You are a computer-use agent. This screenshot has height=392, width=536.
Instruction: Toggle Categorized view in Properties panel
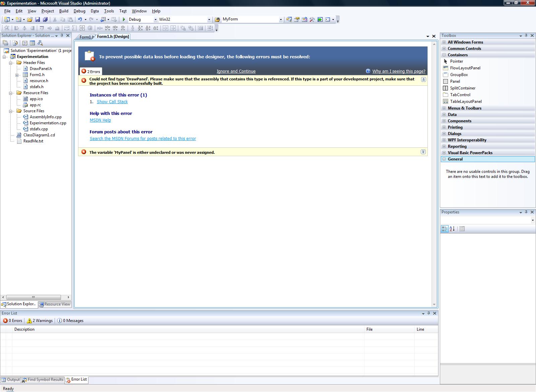coord(445,229)
